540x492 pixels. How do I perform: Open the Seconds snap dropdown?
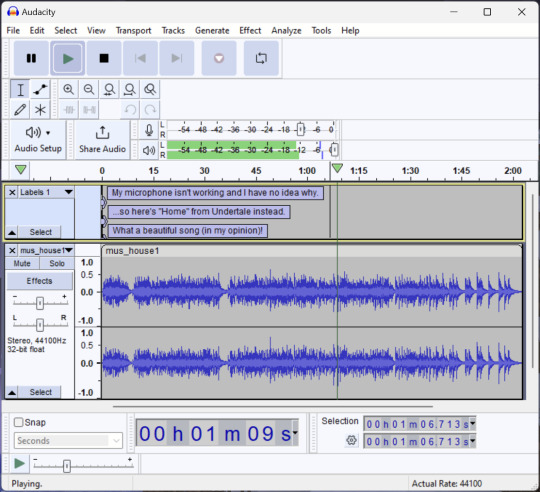pos(68,441)
